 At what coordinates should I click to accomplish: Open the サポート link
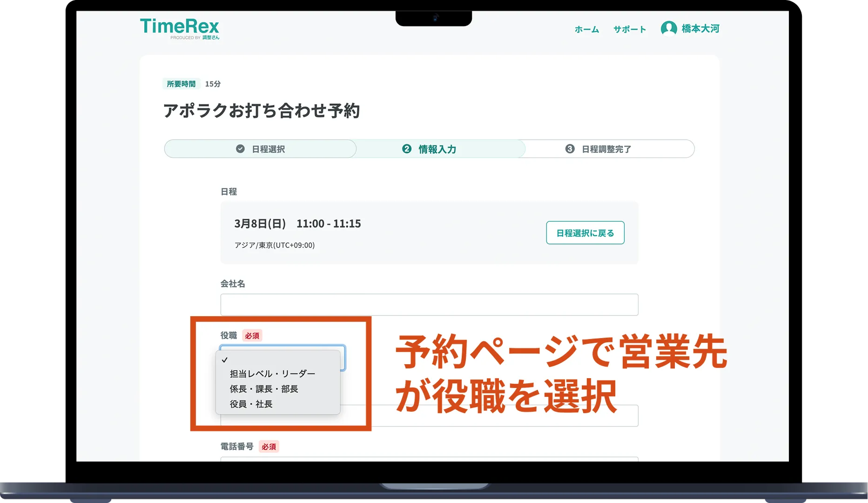629,29
